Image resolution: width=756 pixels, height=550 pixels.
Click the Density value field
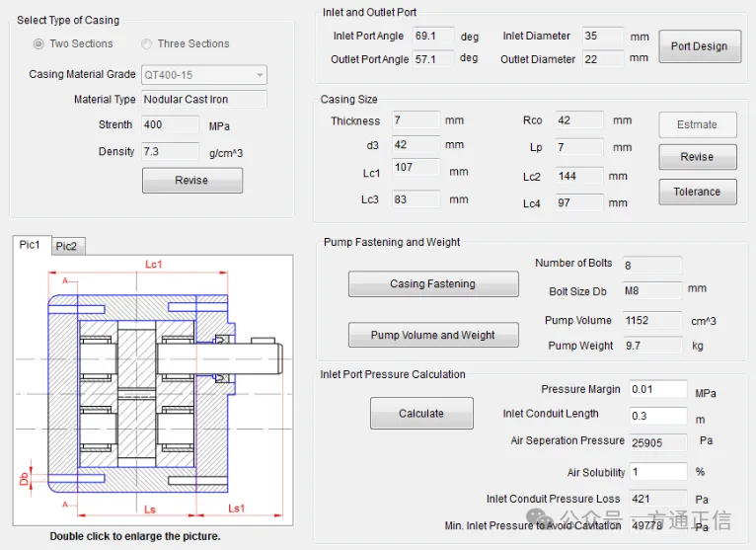coord(170,151)
